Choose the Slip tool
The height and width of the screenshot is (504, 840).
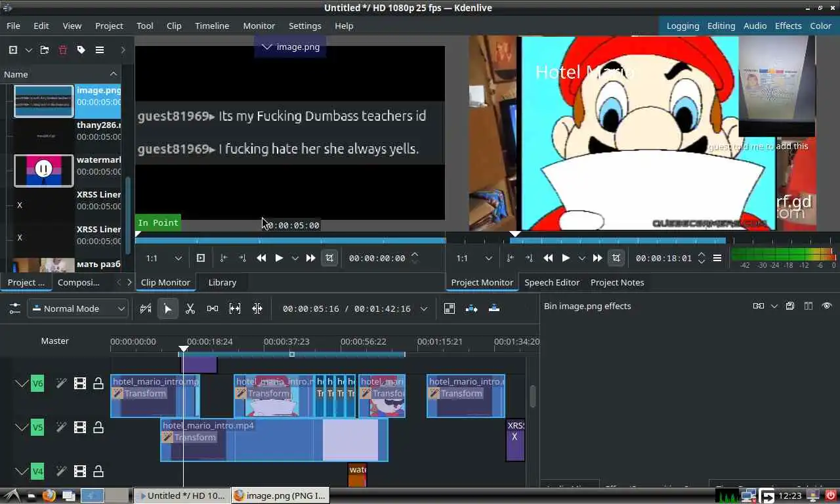(x=235, y=308)
